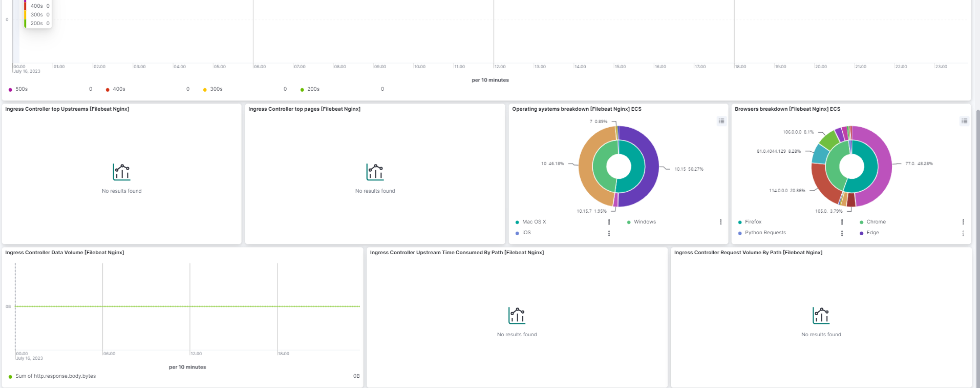Open options dots for Chrome legend entry
980x388 pixels.
tap(963, 222)
